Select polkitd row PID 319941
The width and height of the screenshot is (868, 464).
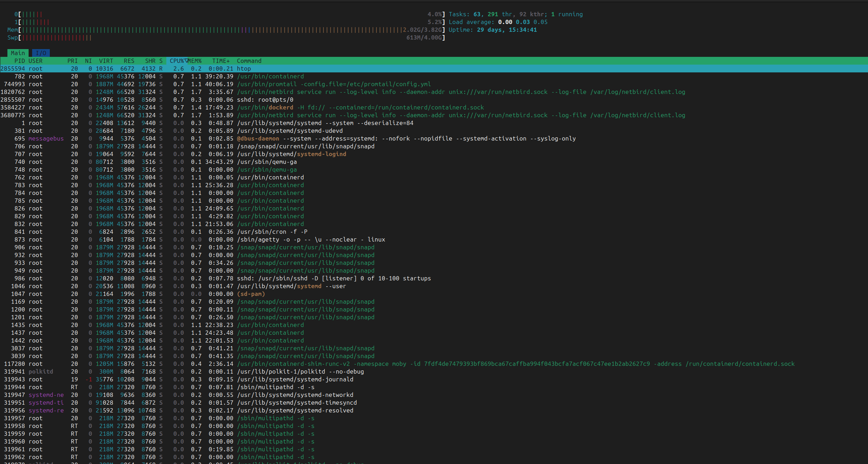click(434, 371)
